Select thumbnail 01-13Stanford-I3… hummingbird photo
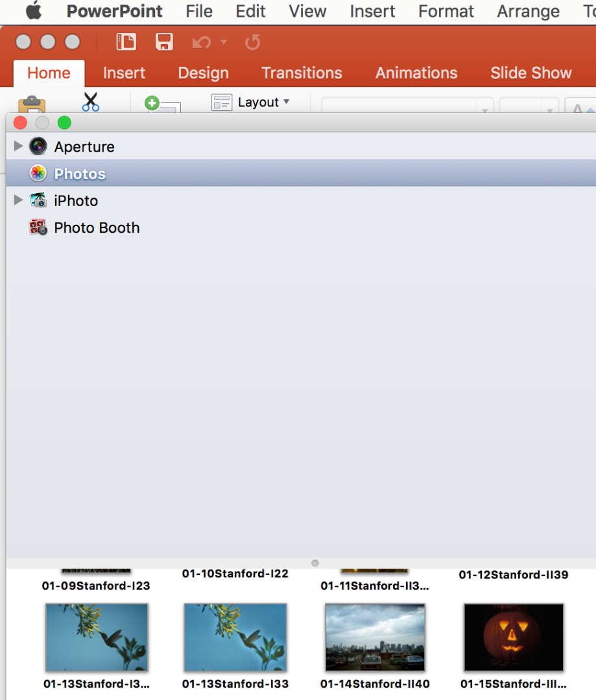Image resolution: width=596 pixels, height=700 pixels. (x=97, y=637)
